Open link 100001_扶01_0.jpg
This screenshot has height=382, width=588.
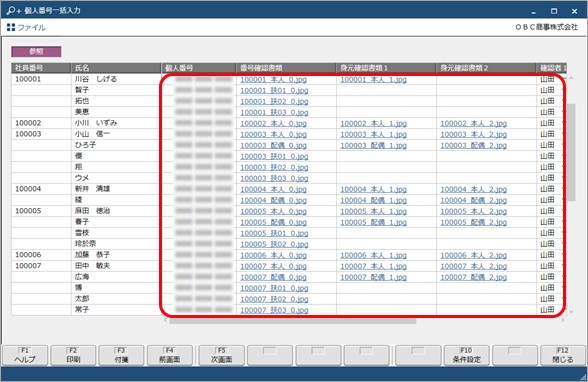click(x=274, y=90)
